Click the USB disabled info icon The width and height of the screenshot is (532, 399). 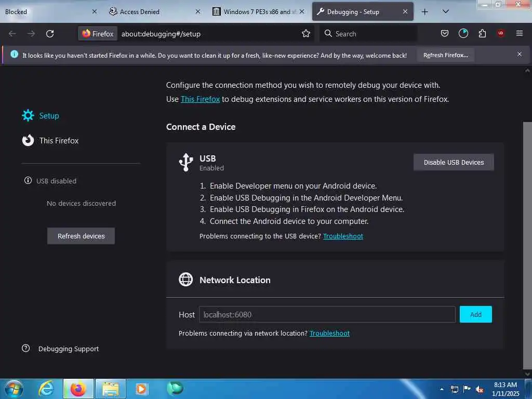pos(28,180)
